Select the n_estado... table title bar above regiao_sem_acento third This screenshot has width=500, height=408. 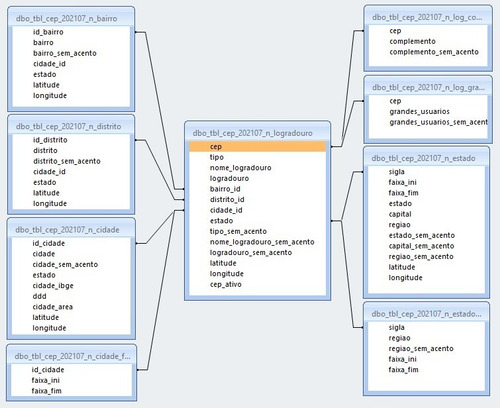[426, 314]
